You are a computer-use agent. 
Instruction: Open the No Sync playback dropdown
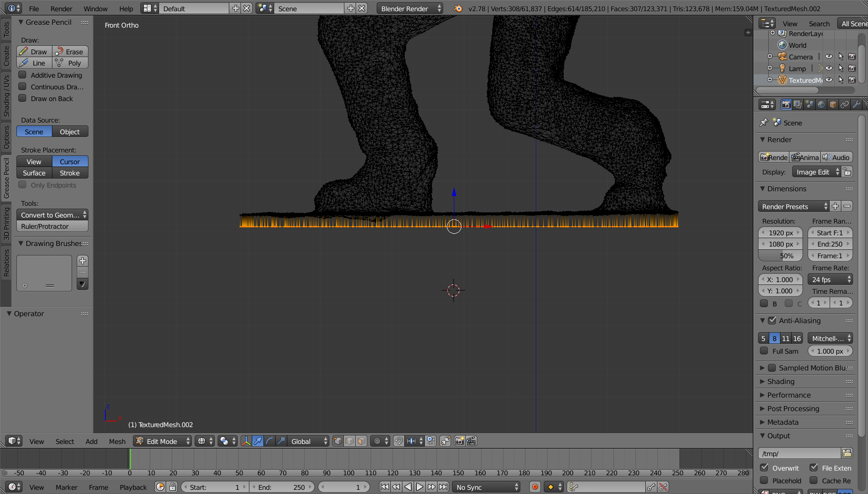486,487
